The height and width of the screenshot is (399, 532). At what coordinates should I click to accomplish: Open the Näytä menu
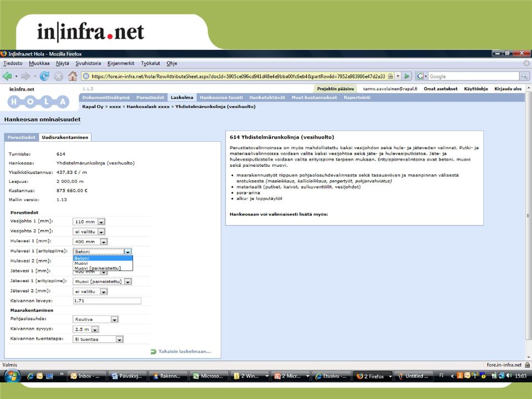[x=63, y=63]
